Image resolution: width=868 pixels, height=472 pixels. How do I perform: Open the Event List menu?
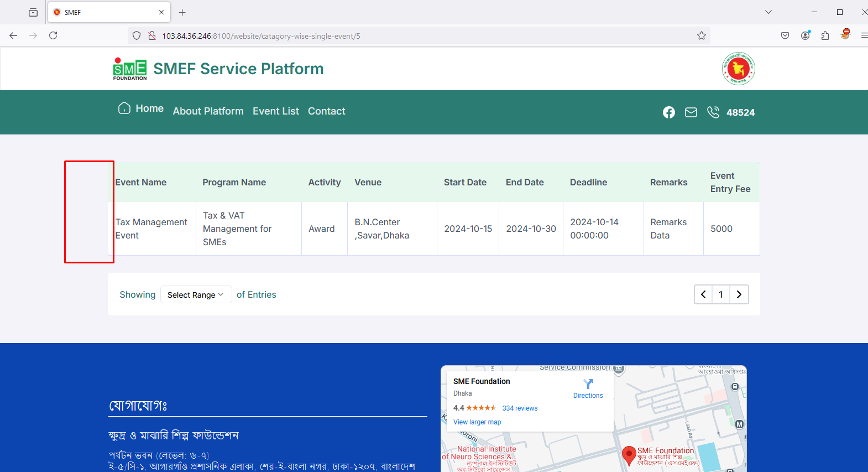(276, 111)
